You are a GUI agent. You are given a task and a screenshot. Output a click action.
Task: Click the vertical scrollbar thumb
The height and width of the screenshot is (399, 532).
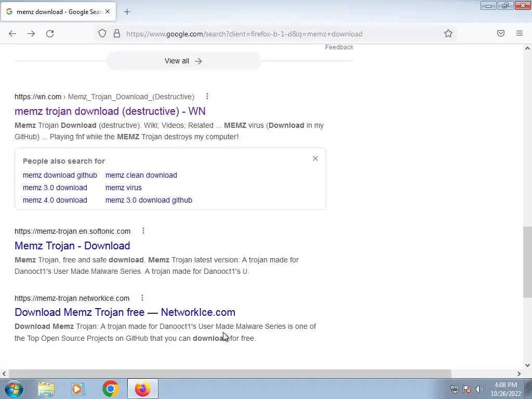[527, 262]
